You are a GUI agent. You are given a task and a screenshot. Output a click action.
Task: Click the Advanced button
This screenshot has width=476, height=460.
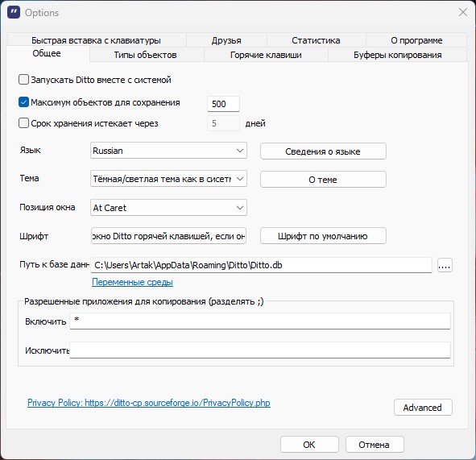pos(423,408)
